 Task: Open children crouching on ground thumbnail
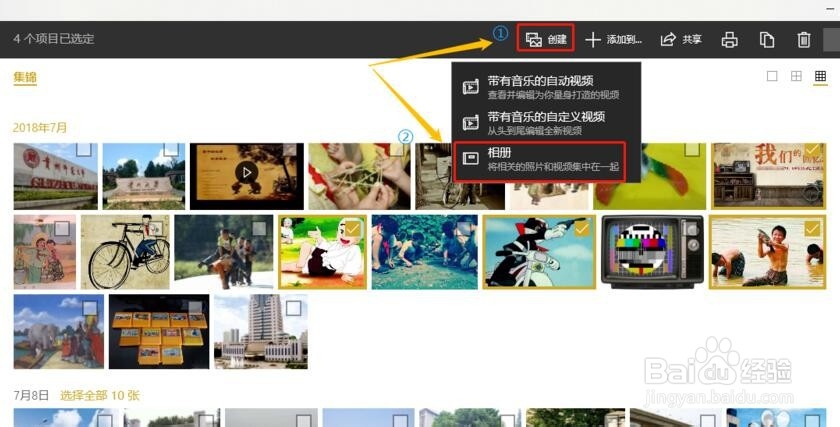[424, 252]
